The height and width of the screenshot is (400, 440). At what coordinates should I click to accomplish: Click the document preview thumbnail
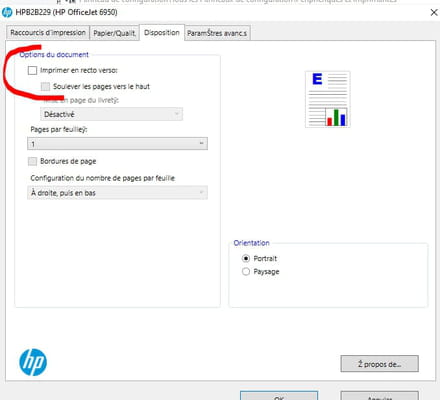[x=328, y=99]
